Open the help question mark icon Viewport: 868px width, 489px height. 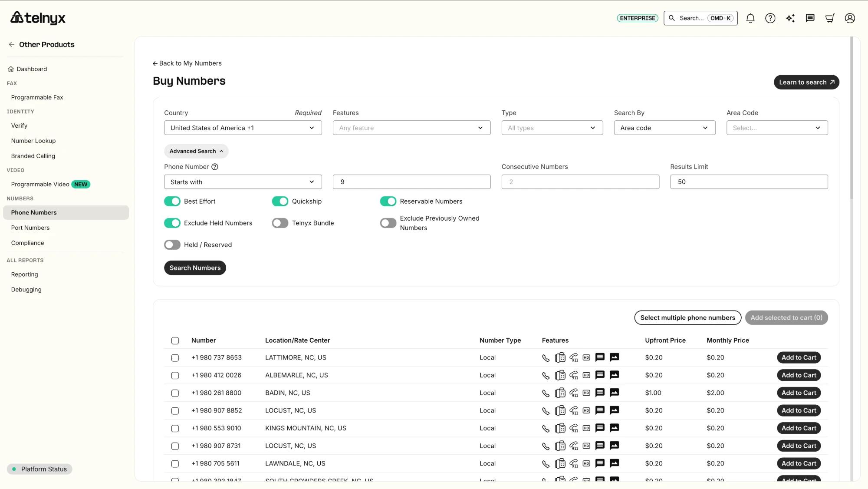pyautogui.click(x=770, y=18)
